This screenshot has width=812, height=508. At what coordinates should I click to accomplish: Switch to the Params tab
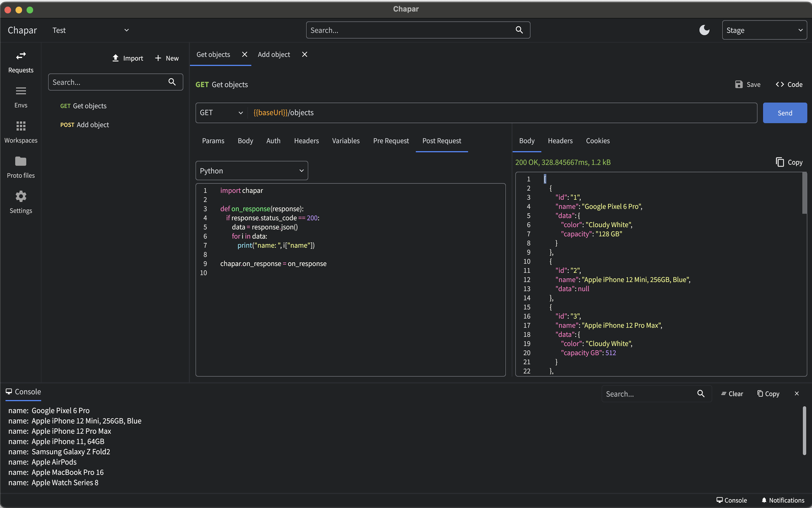[x=213, y=141]
